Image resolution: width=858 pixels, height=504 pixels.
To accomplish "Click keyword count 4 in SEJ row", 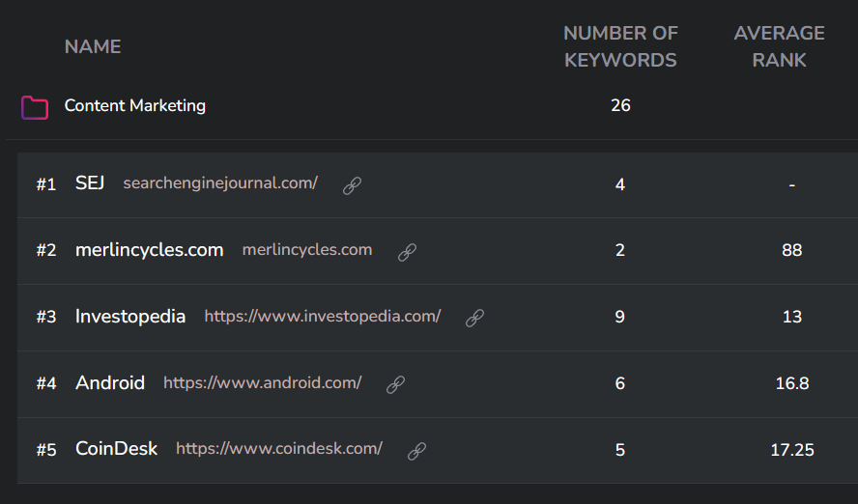I will click(x=620, y=184).
